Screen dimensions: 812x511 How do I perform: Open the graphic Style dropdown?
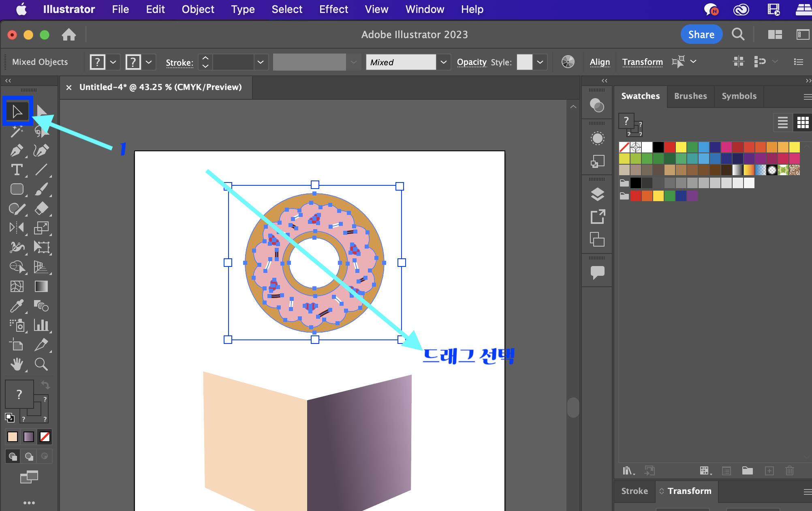pos(540,62)
